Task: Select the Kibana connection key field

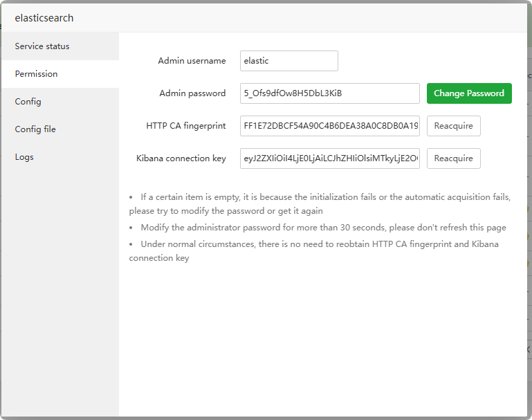Action: pyautogui.click(x=329, y=158)
